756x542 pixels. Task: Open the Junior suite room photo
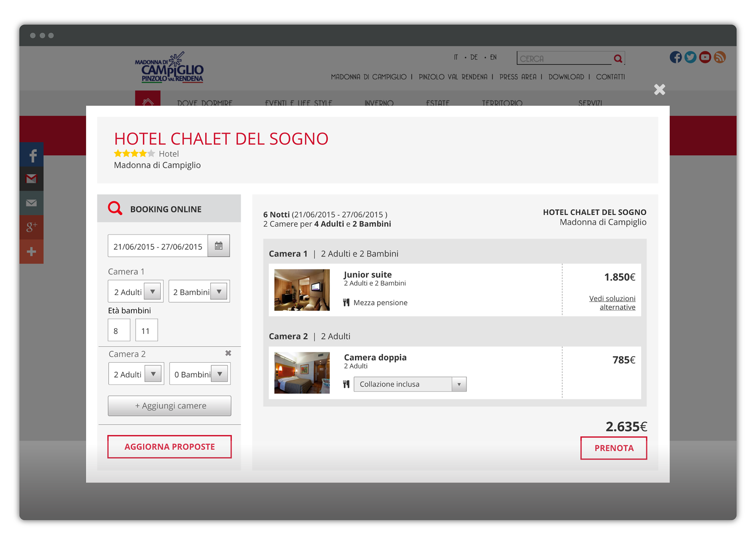[x=302, y=290]
